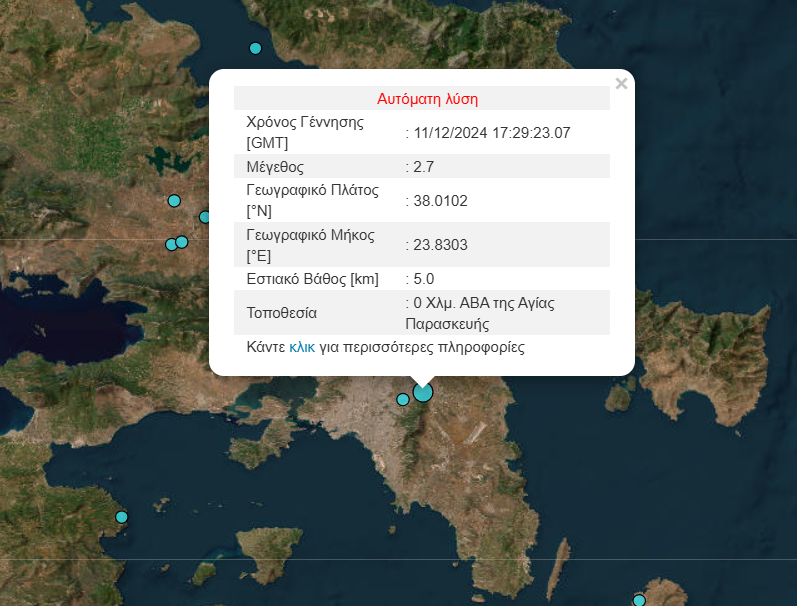Follow the "κλικ" link for more information
Viewport: 797px width, 606px height.
[x=302, y=348]
